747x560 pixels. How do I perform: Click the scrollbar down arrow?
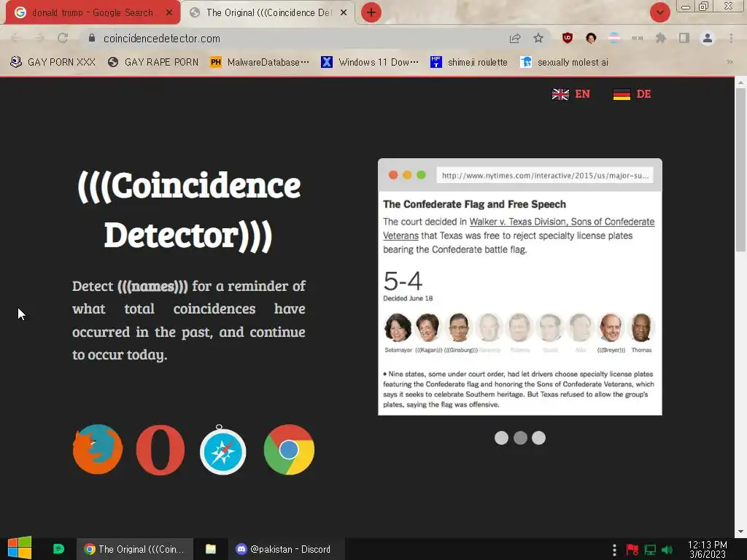pos(740,532)
